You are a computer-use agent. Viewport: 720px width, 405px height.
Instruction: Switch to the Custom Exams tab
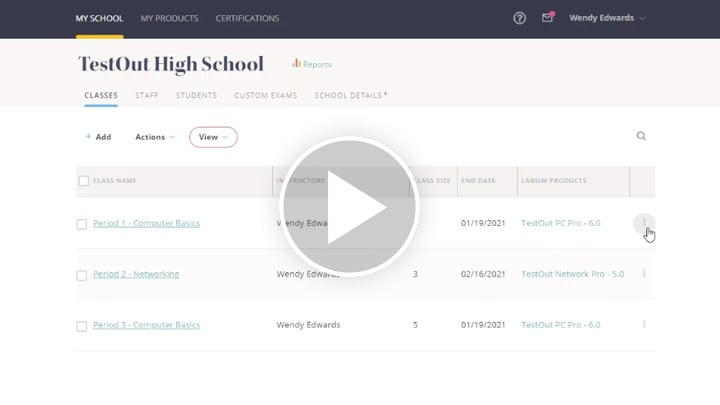click(266, 95)
